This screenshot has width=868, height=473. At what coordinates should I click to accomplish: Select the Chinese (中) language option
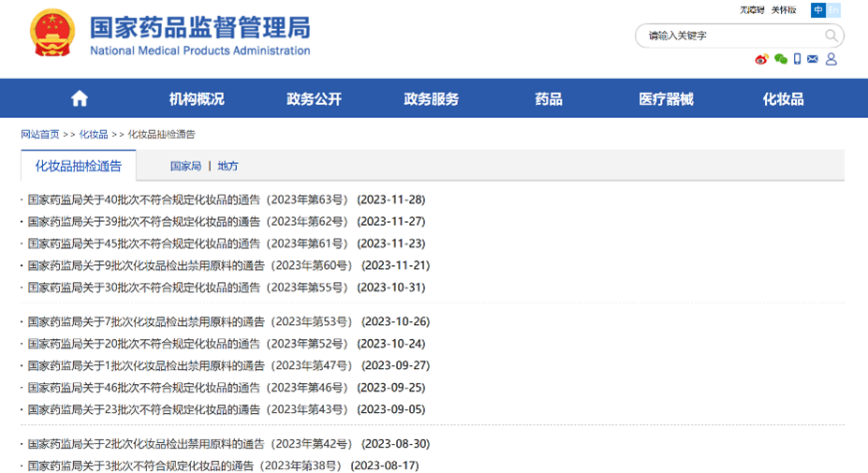818,10
